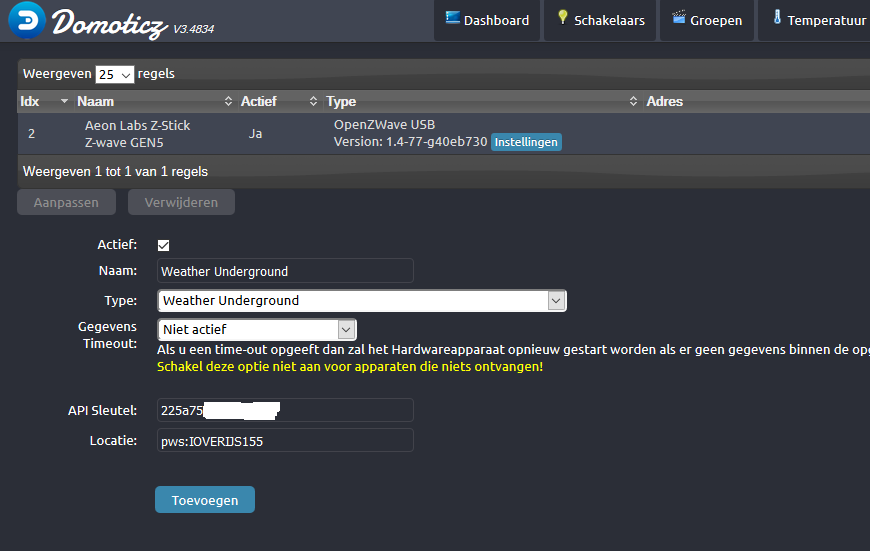Click the Schakelaars light bulb icon
The width and height of the screenshot is (870, 551).
563,17
